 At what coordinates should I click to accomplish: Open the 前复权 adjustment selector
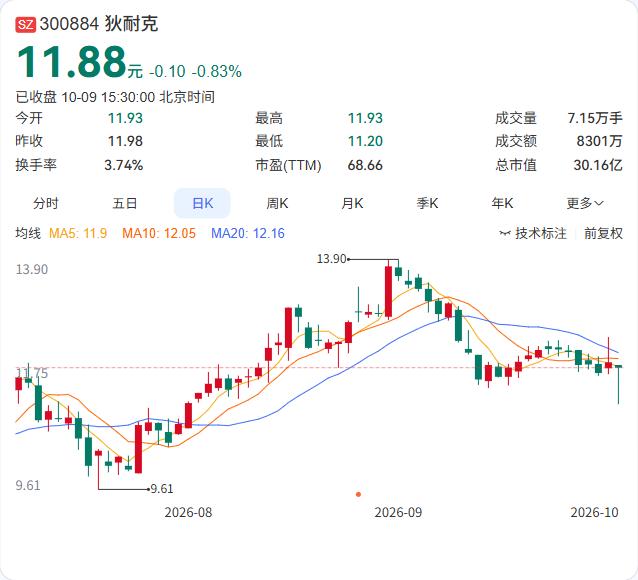pos(603,234)
